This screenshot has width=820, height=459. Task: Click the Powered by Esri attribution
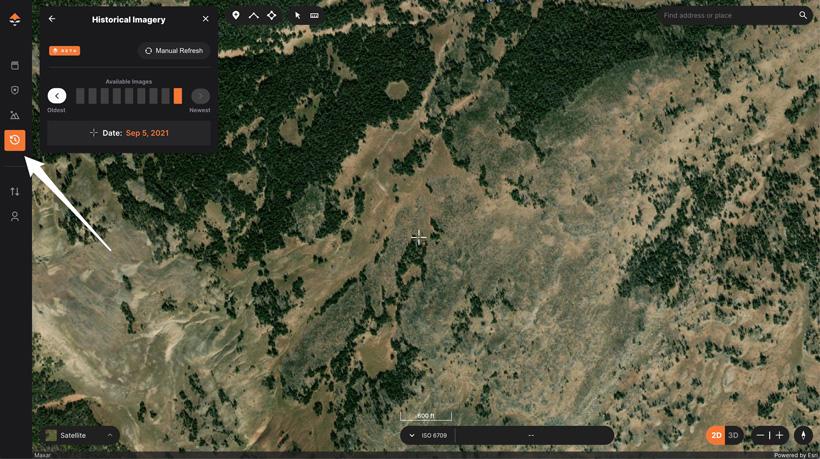coord(796,455)
